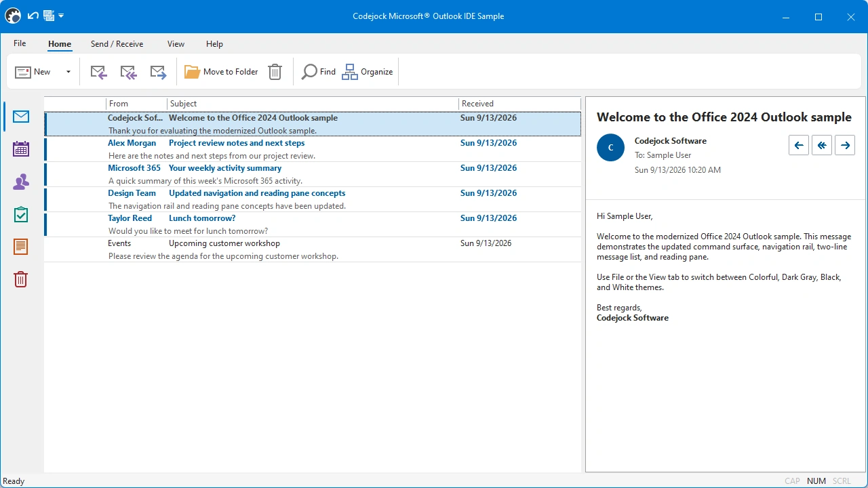The width and height of the screenshot is (868, 488).
Task: Click the Reply toolbar icon
Action: click(x=99, y=72)
